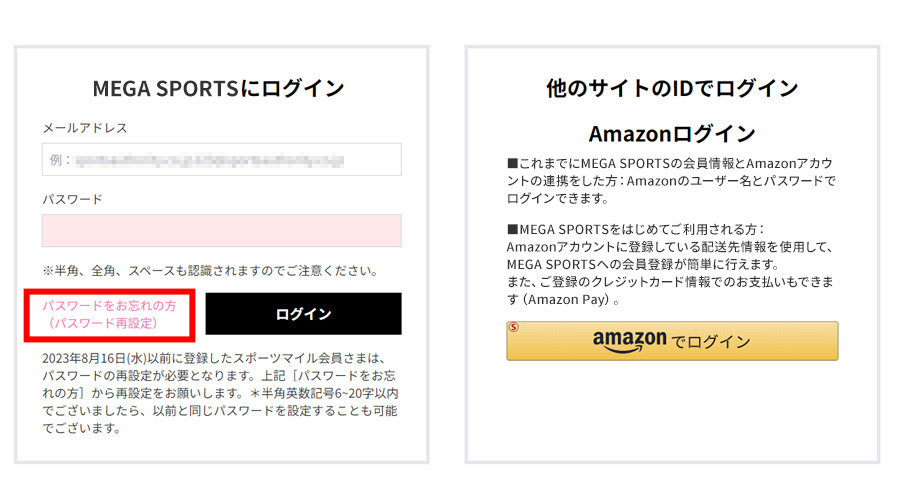Focus the メールアドレス input field
This screenshot has height=500, width=900.
click(x=222, y=160)
